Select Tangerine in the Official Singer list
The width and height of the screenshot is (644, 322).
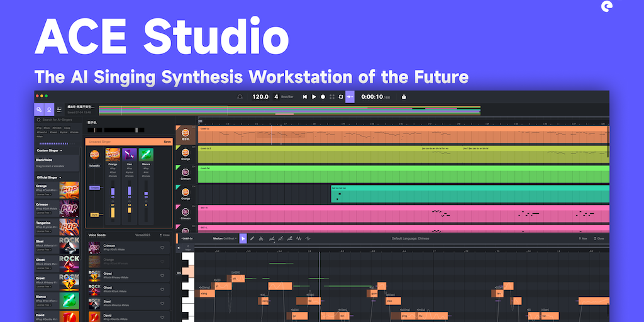pyautogui.click(x=57, y=226)
